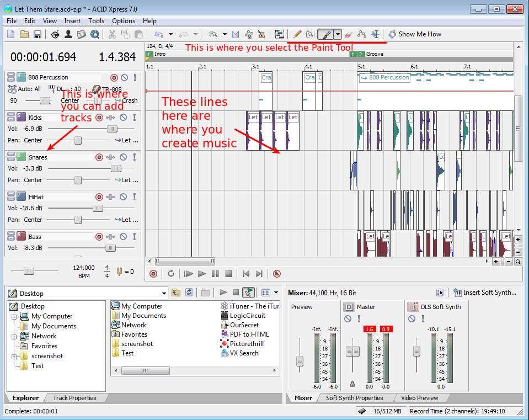Arm the HiHat track for record
The image size is (529, 420).
(99, 197)
